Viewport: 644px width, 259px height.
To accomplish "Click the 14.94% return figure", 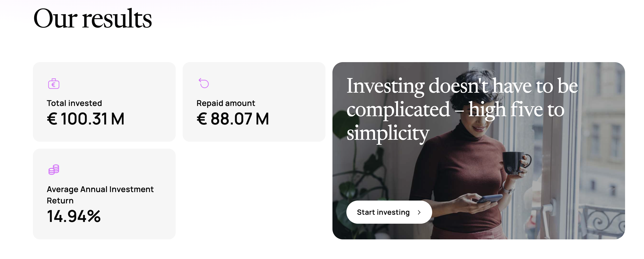I will [x=74, y=216].
